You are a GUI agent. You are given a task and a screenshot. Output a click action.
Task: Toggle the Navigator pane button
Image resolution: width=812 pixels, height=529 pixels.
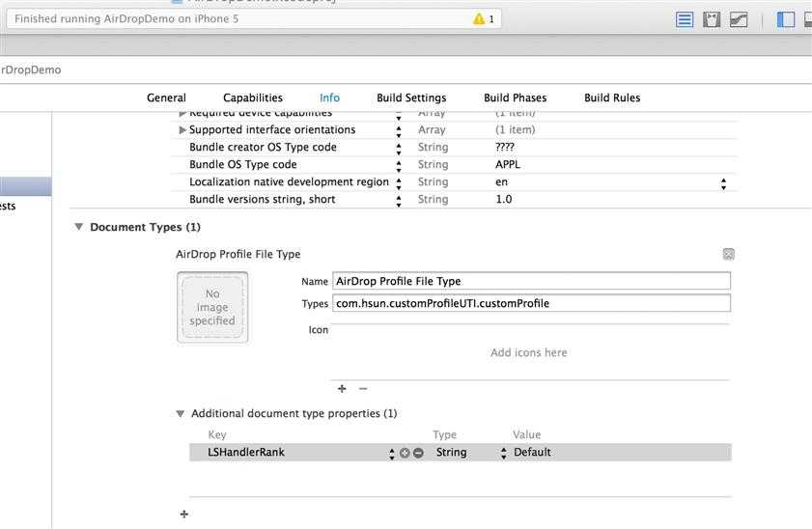(x=786, y=19)
